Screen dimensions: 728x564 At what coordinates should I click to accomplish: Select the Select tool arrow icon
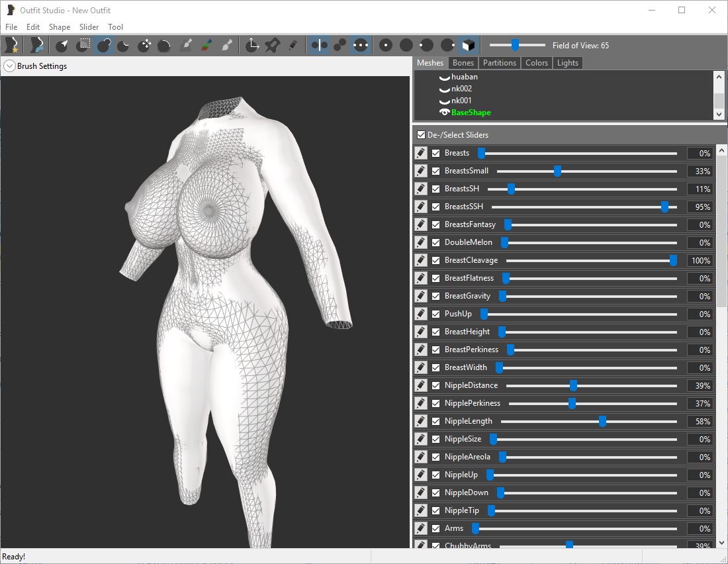(62, 45)
